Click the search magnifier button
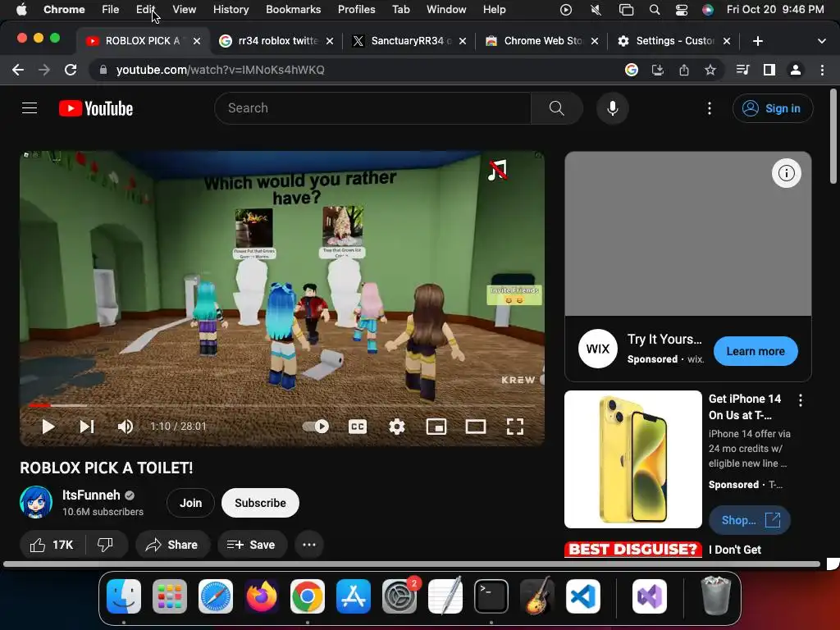This screenshot has width=840, height=630. point(557,108)
